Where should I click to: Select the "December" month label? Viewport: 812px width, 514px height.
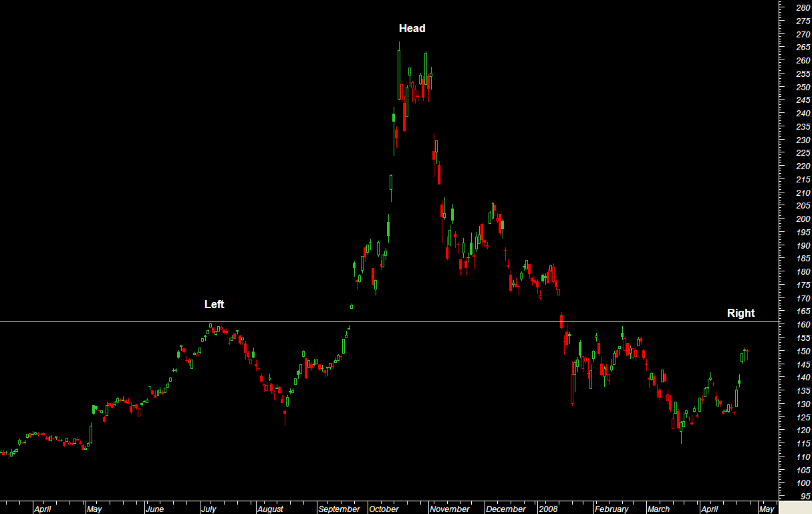506,509
